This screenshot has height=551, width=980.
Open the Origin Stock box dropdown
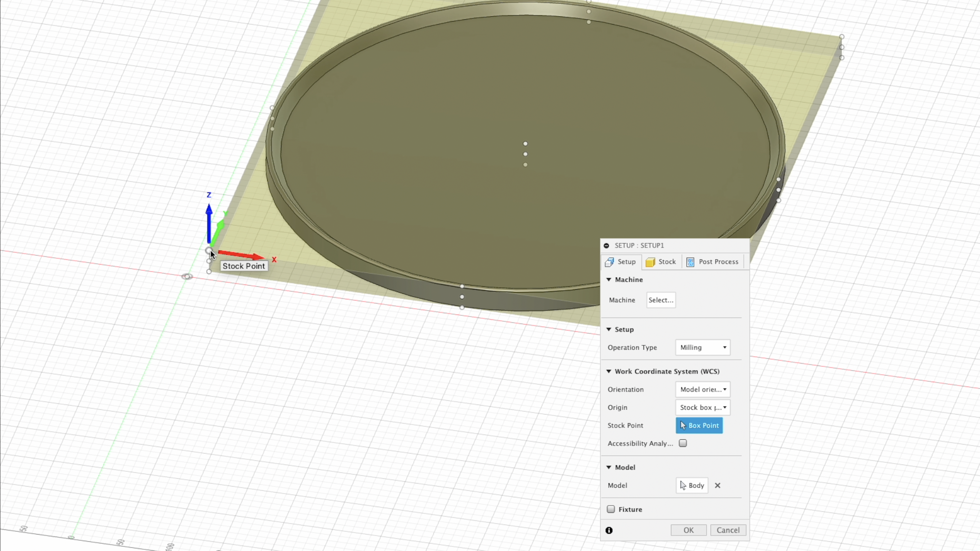click(x=703, y=407)
